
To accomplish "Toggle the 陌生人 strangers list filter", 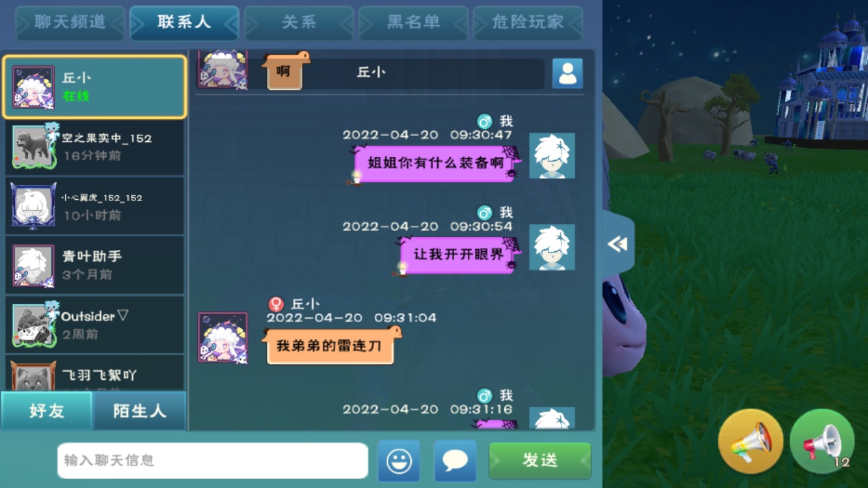I will [139, 411].
